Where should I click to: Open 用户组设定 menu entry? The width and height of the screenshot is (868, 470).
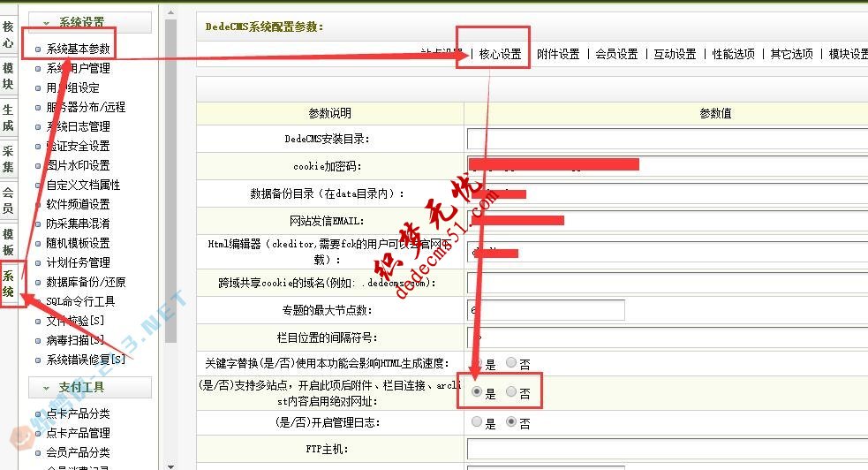coord(73,87)
